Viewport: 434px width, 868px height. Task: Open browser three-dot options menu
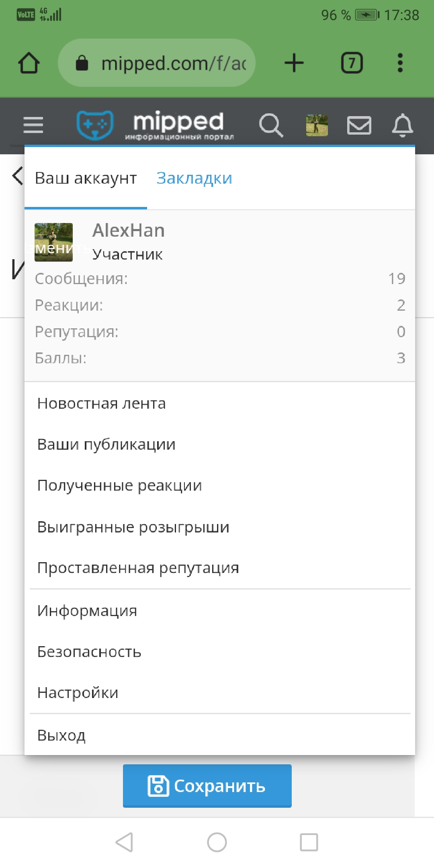[400, 63]
